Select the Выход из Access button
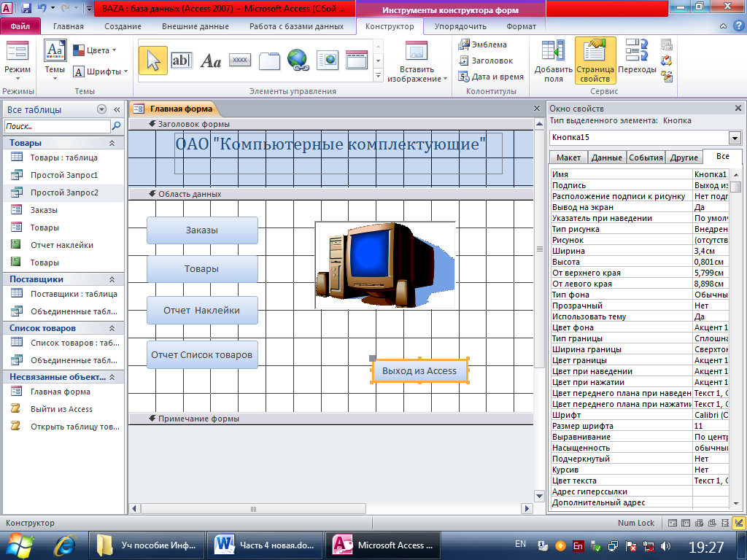Viewport: 747px width, 560px height. point(419,371)
